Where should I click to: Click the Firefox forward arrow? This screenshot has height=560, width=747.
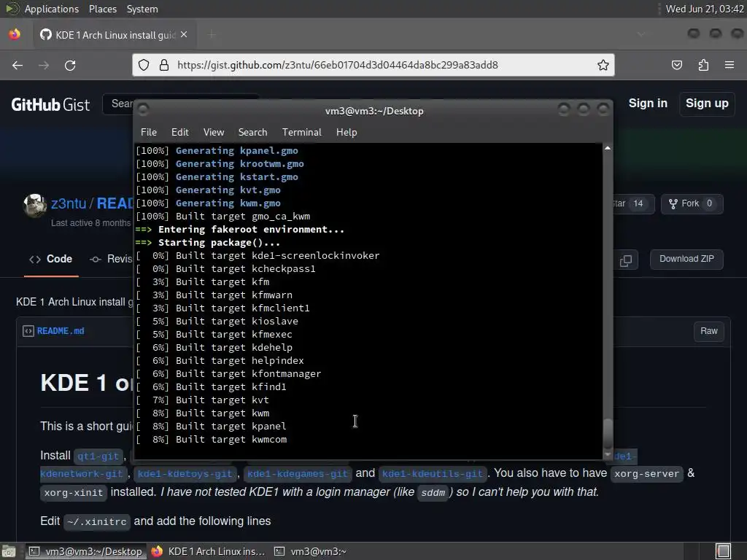coord(44,65)
